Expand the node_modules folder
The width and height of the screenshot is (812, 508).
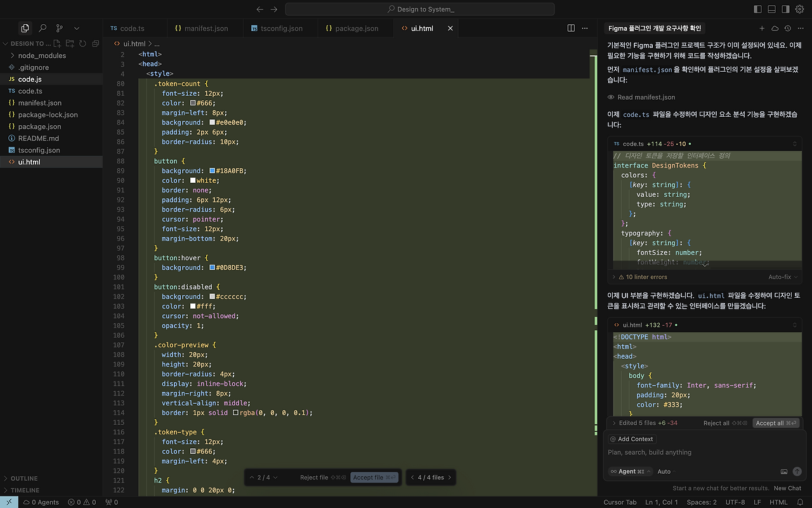point(42,55)
